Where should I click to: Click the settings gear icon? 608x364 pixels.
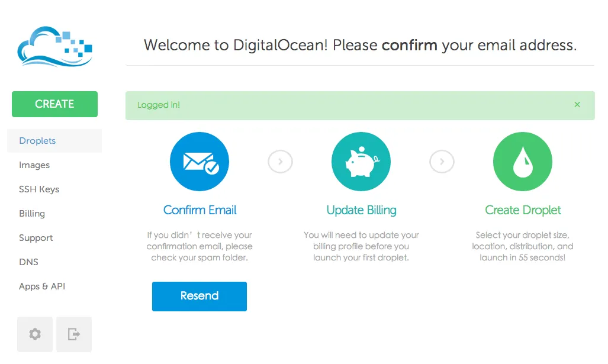(x=34, y=334)
